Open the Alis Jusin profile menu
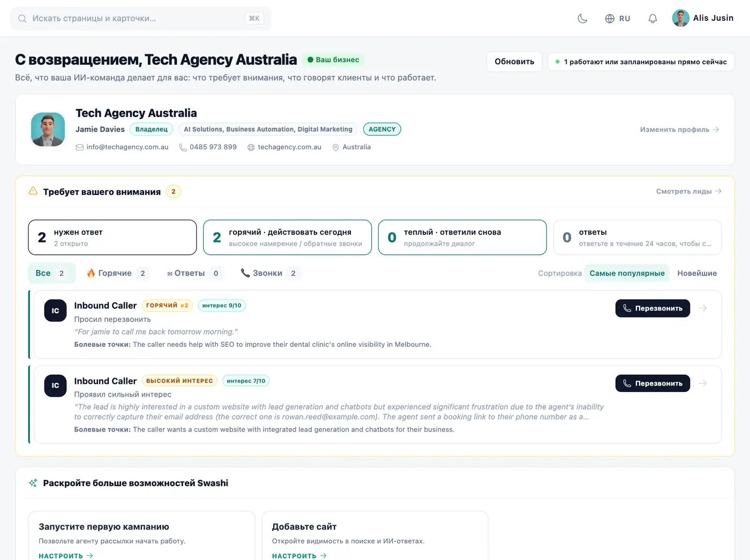 click(703, 18)
